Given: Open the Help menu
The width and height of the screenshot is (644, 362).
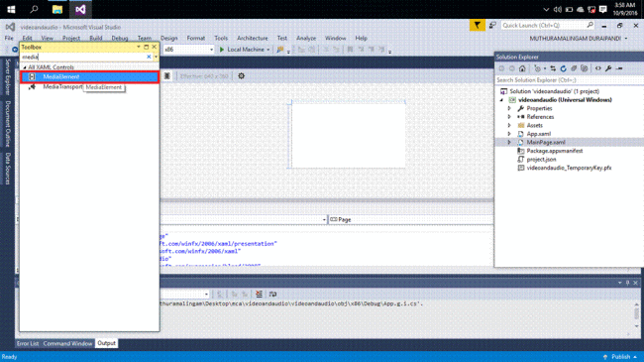Looking at the screenshot, I should 361,39.
